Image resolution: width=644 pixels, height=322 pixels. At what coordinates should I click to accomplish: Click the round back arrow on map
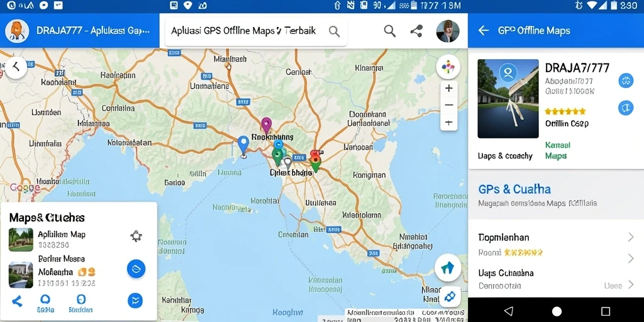16,67
